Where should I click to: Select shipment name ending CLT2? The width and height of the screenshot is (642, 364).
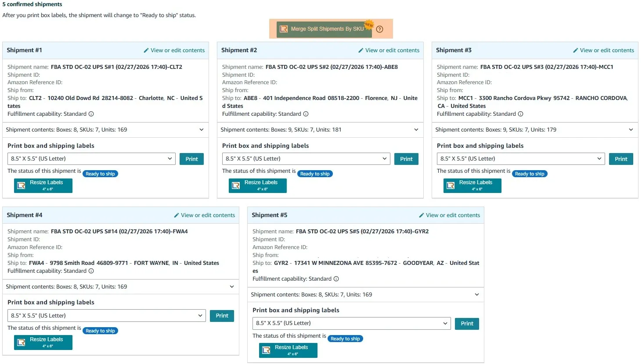[x=116, y=67]
